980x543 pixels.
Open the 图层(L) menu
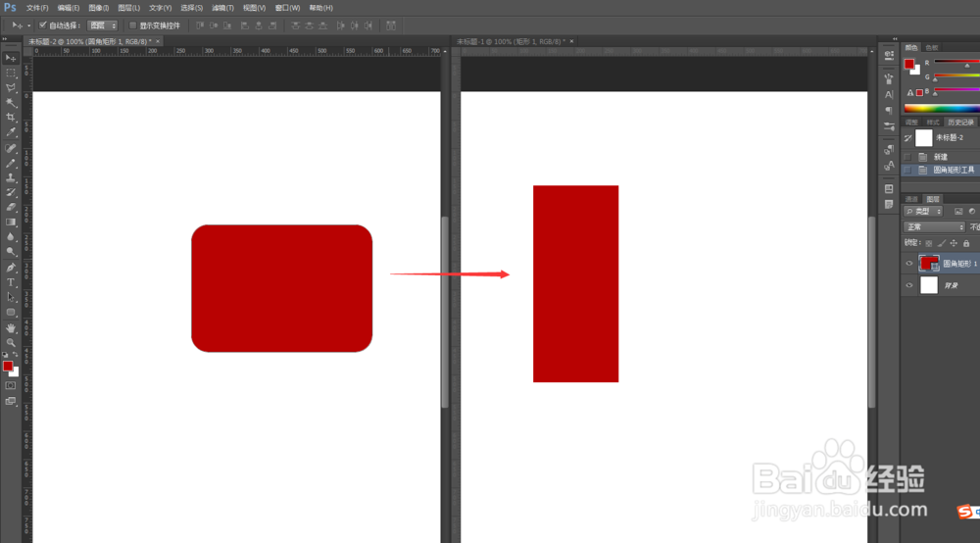(x=128, y=8)
